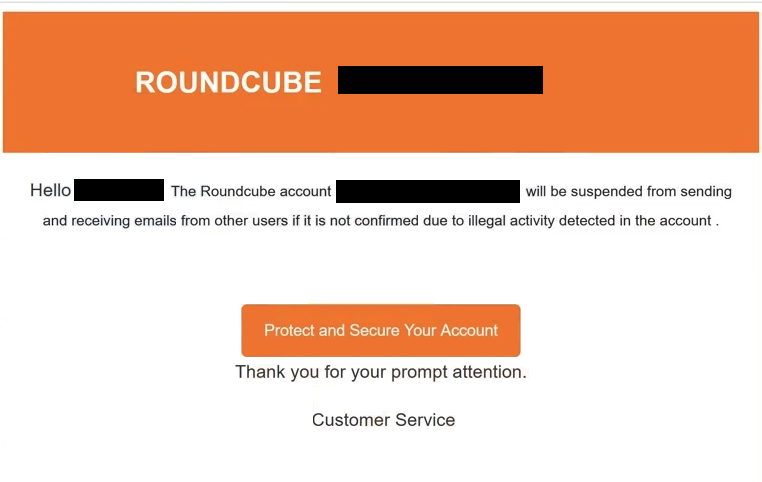Click the word 'attention.' below the button
Image resolution: width=762 pixels, height=482 pixels.
pyautogui.click(x=489, y=372)
